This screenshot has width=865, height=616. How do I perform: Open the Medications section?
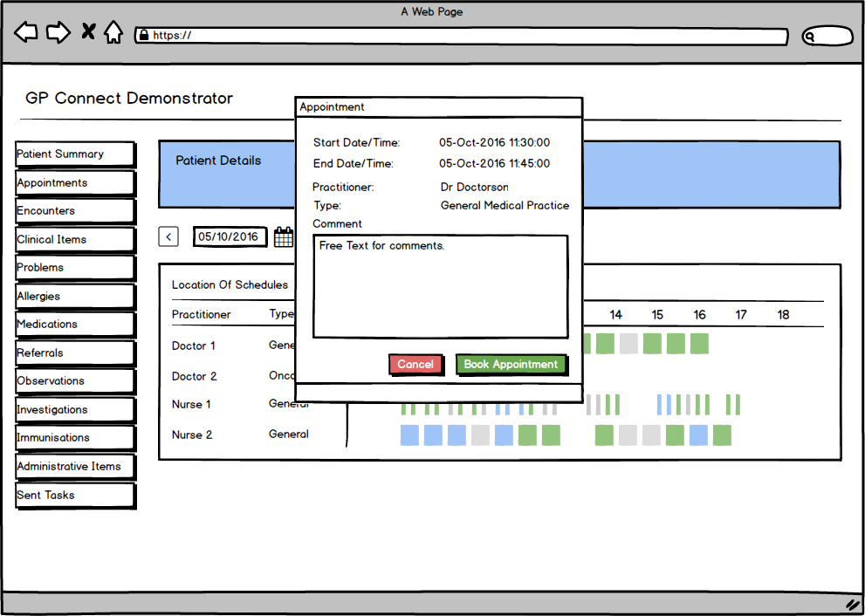(x=75, y=325)
